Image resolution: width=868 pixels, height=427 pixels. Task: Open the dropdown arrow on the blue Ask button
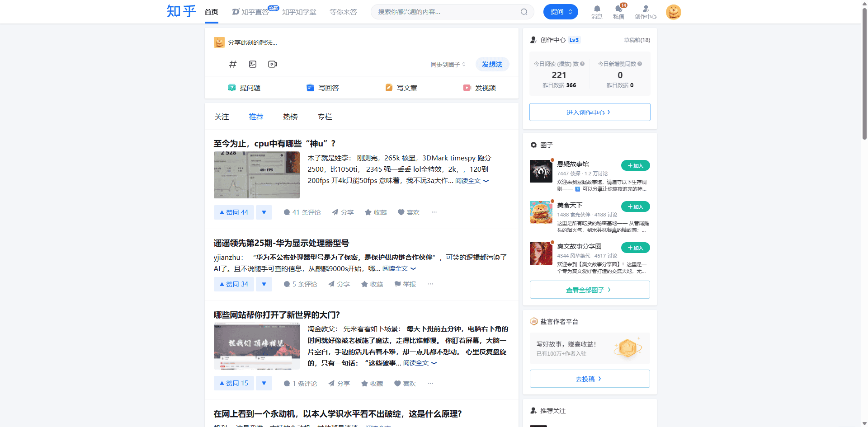(571, 12)
